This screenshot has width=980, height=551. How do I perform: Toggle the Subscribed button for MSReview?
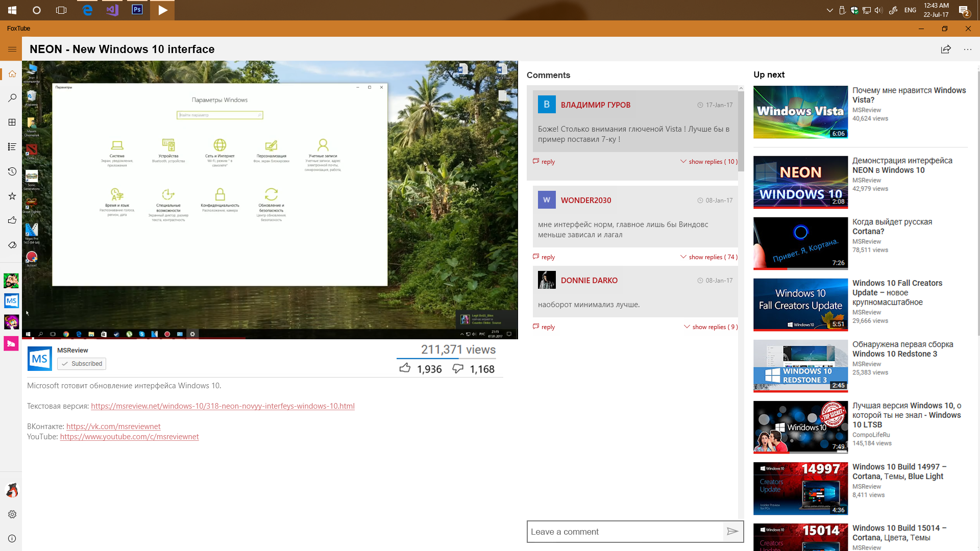(x=82, y=364)
